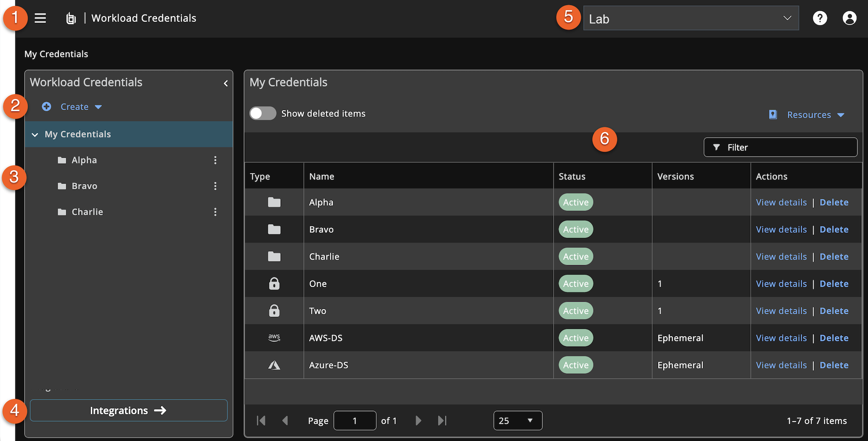Click the page number input field
This screenshot has height=441, width=868.
(x=355, y=421)
